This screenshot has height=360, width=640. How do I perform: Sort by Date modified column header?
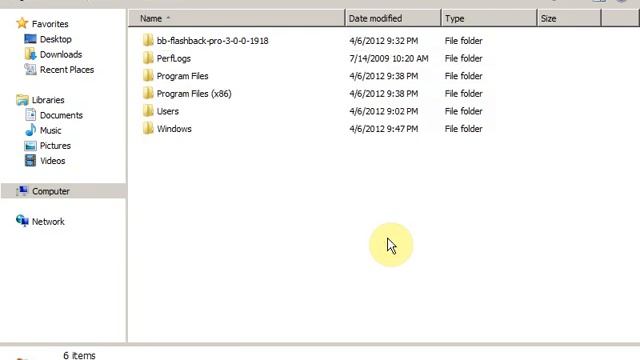393,18
